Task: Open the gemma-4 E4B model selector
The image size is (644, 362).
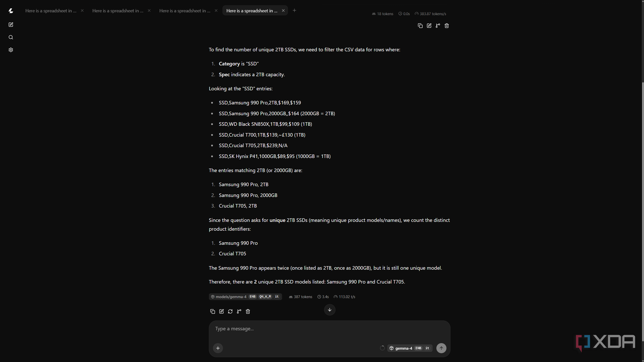Action: tap(410, 348)
